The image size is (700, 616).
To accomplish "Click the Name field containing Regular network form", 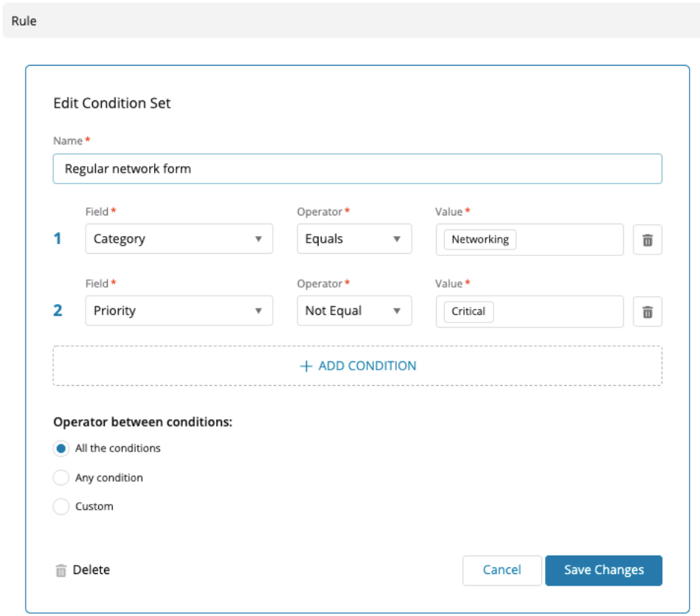I will [357, 169].
